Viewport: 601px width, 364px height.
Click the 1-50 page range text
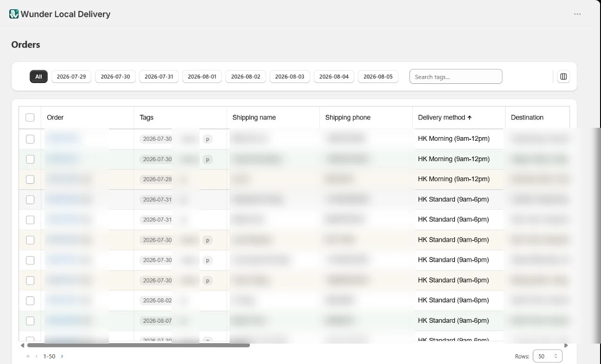pyautogui.click(x=49, y=356)
